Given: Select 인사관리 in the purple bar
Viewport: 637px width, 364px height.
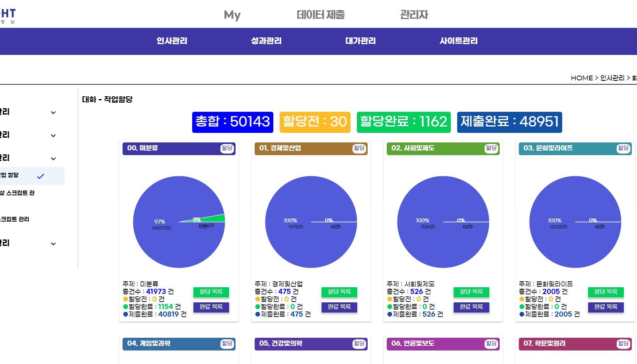Looking at the screenshot, I should [x=172, y=41].
